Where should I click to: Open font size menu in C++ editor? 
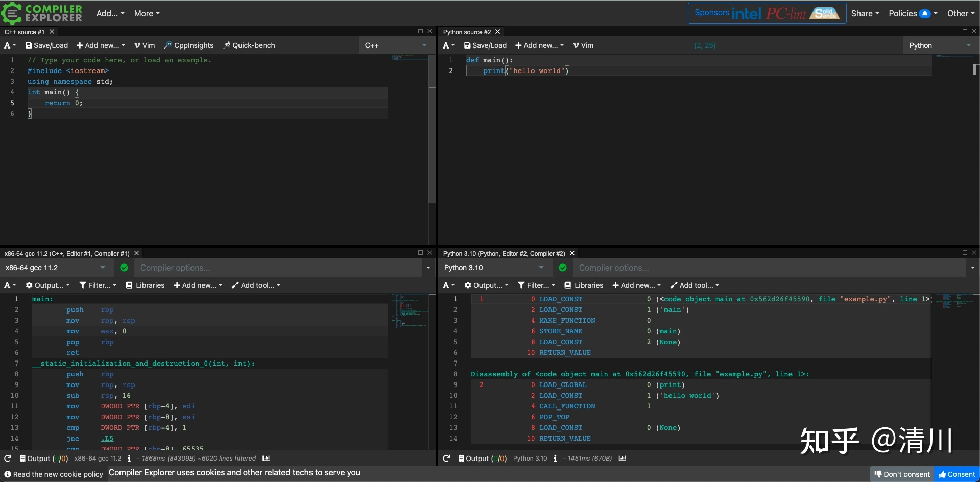(10, 45)
